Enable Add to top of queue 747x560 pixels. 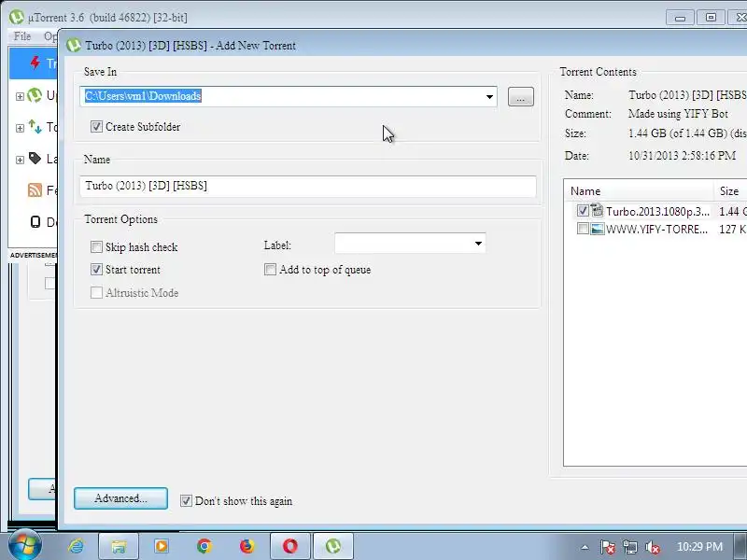[270, 269]
